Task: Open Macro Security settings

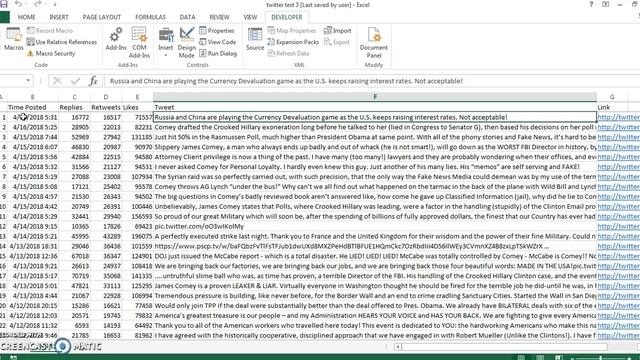Action: coord(51,53)
